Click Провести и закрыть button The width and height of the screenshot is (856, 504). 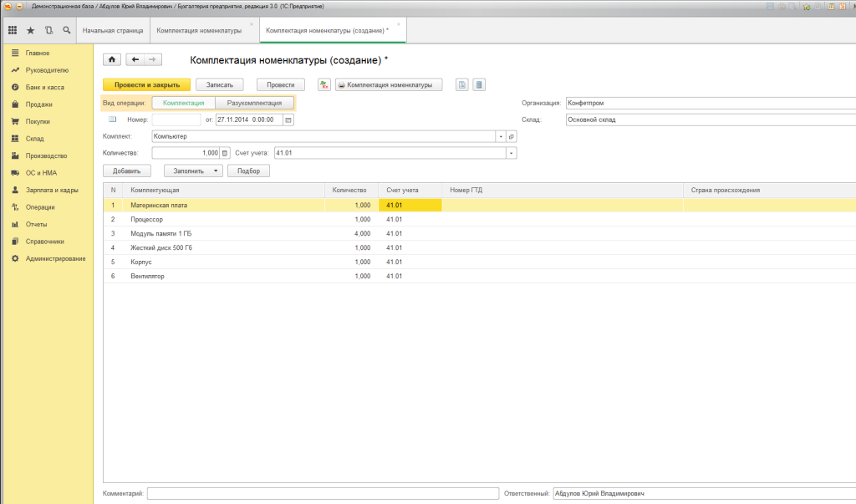[x=147, y=84]
